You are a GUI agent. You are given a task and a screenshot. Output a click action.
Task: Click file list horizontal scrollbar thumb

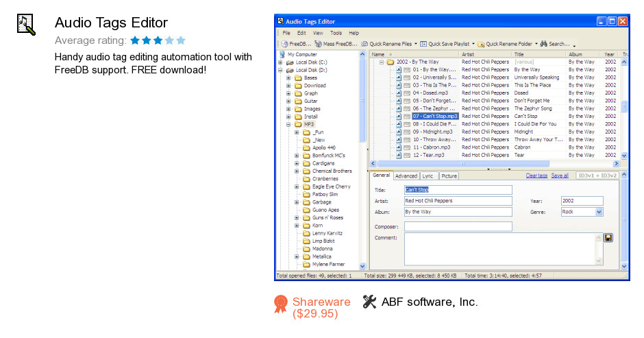[463, 164]
